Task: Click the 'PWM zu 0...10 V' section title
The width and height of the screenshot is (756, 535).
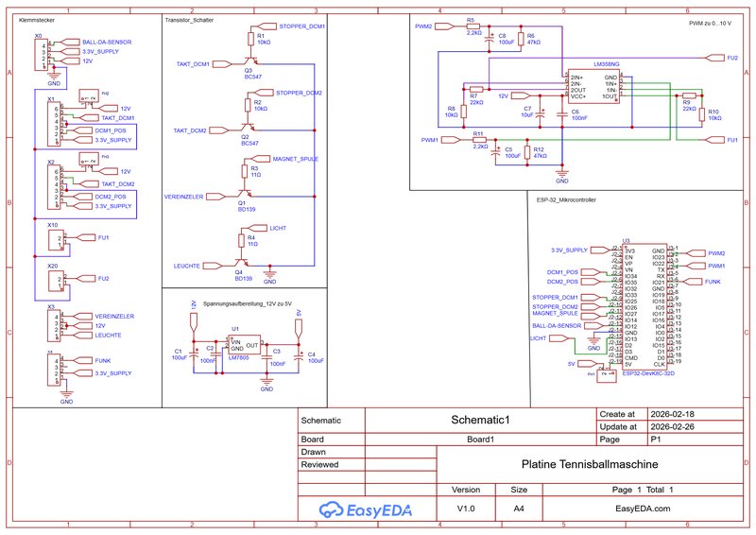Action: click(710, 23)
